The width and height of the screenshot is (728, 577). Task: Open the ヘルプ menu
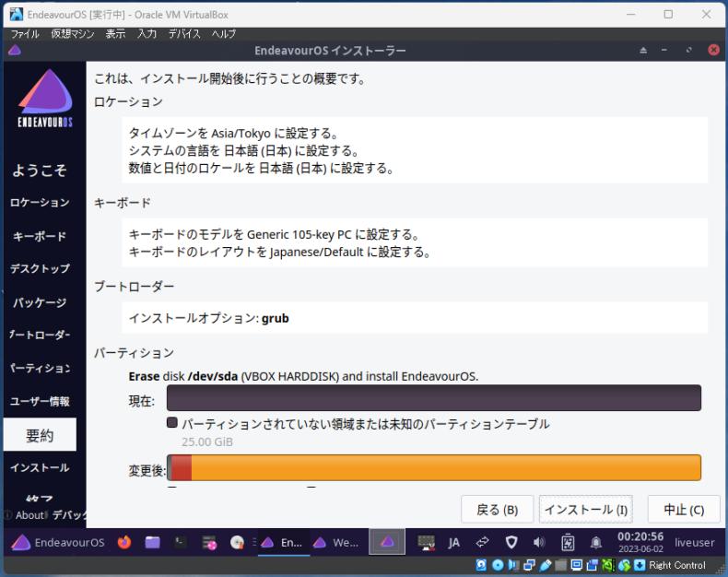coord(224,34)
